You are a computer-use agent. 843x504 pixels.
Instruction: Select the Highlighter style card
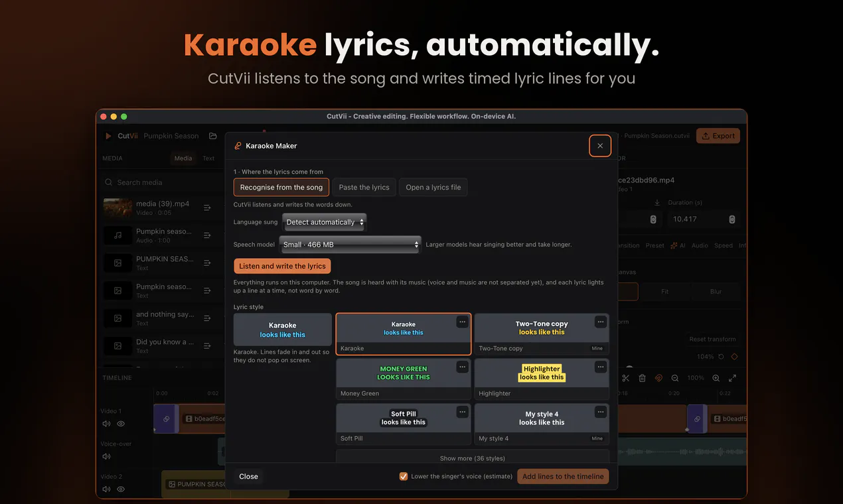(x=542, y=379)
